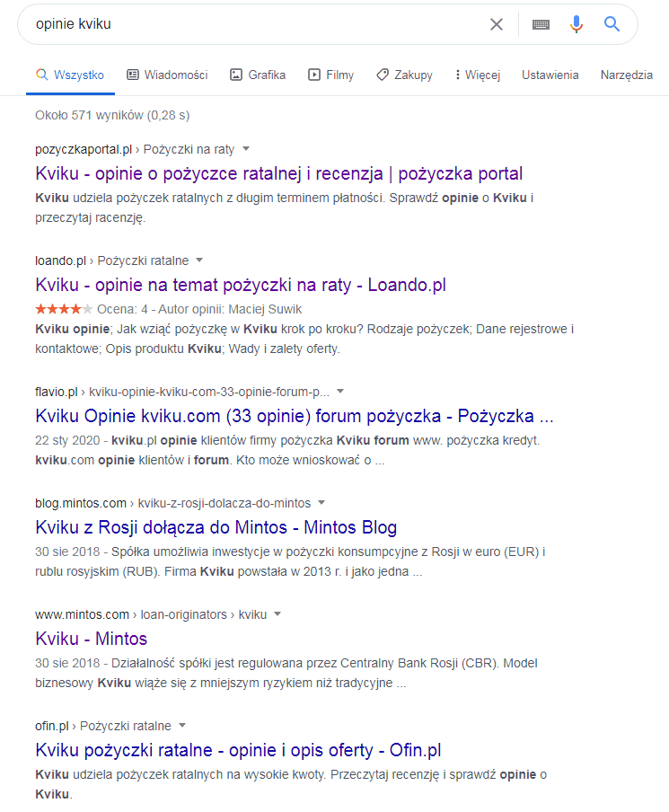The height and width of the screenshot is (812, 669).
Task: Switch to the Zakupy tab
Action: pos(404,75)
